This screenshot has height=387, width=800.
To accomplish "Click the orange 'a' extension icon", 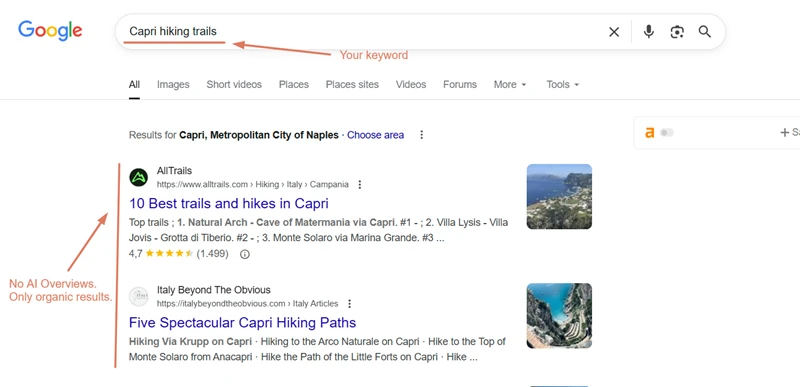I will pyautogui.click(x=649, y=133).
